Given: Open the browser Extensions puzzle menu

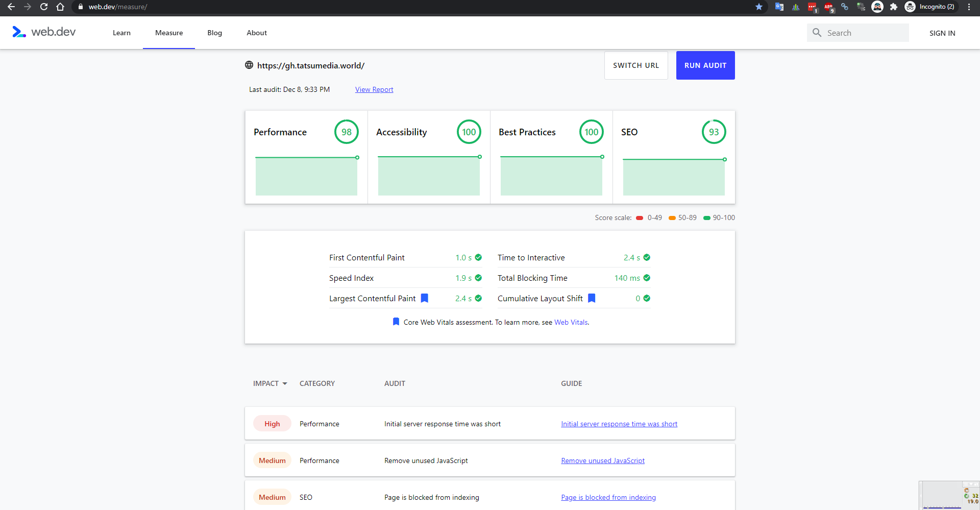Looking at the screenshot, I should point(893,7).
